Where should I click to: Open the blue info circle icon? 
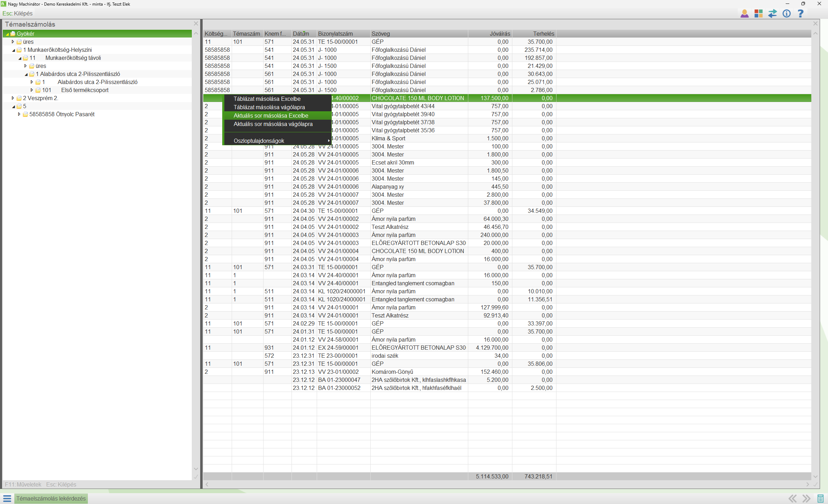coord(786,14)
